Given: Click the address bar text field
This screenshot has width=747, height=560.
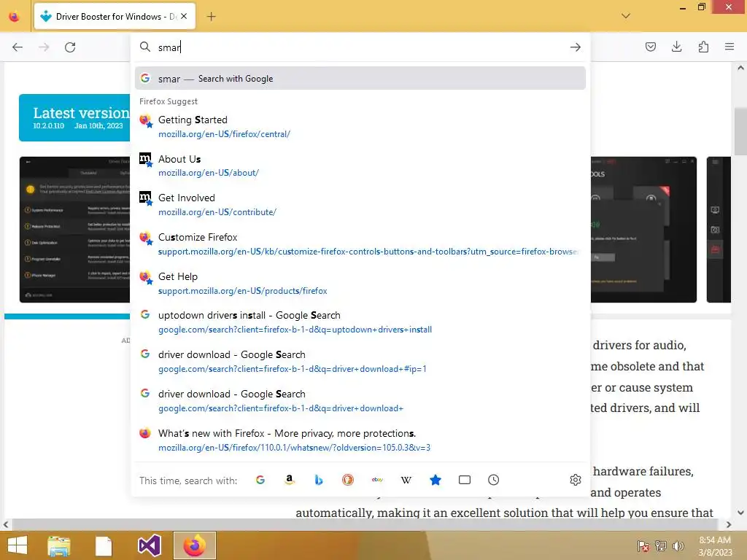Looking at the screenshot, I should coord(360,47).
